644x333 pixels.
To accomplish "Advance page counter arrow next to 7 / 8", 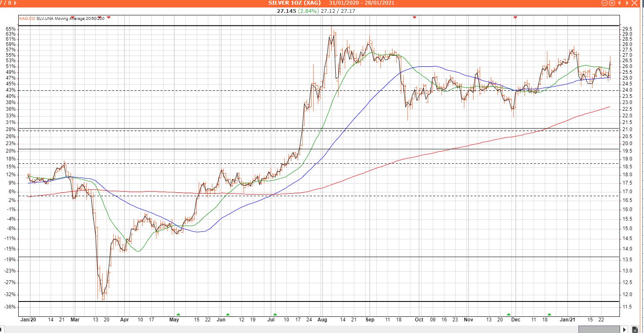I will point(15,3).
